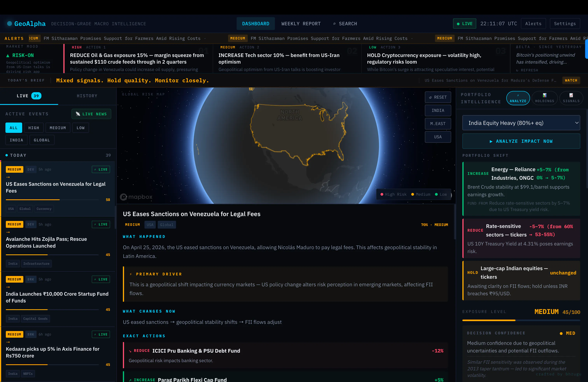Toggle the HIGH severity filter
588x382 pixels.
tap(34, 128)
